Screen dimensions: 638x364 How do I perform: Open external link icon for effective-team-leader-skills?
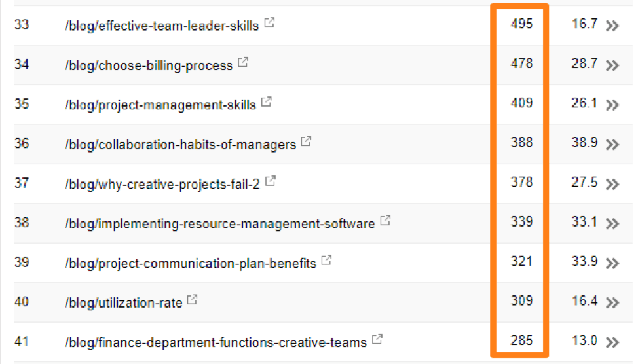click(x=270, y=24)
